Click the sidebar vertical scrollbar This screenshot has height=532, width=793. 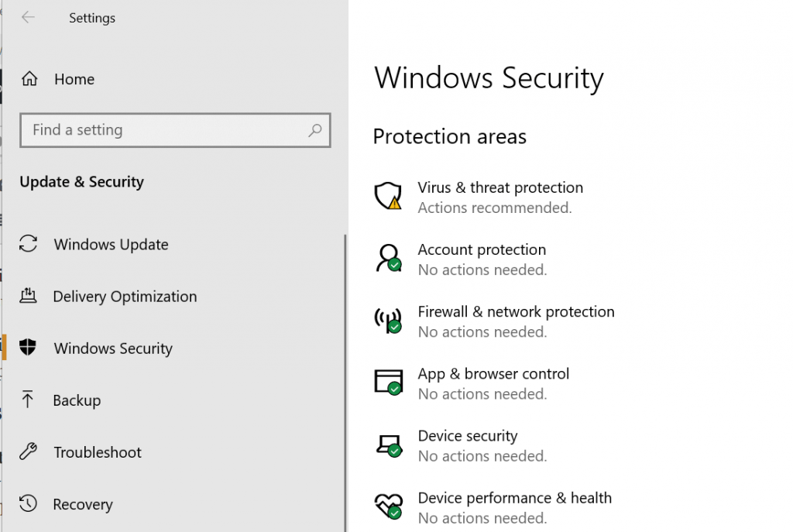click(345, 383)
